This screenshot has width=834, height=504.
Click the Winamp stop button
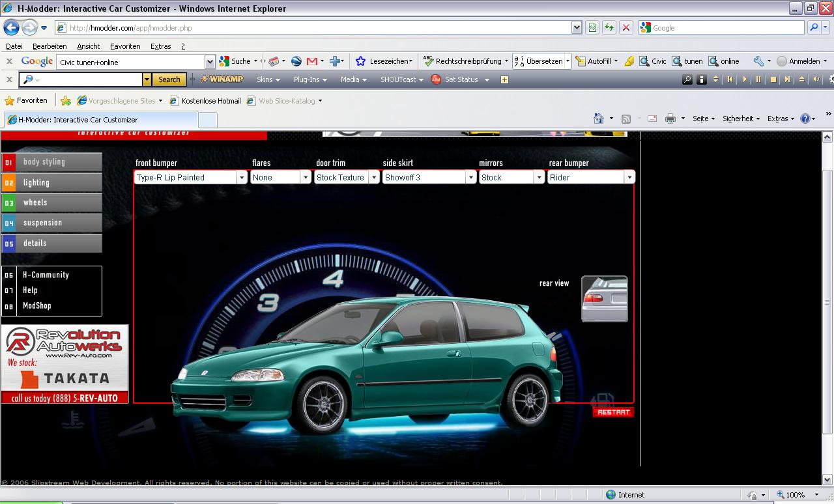click(x=773, y=79)
